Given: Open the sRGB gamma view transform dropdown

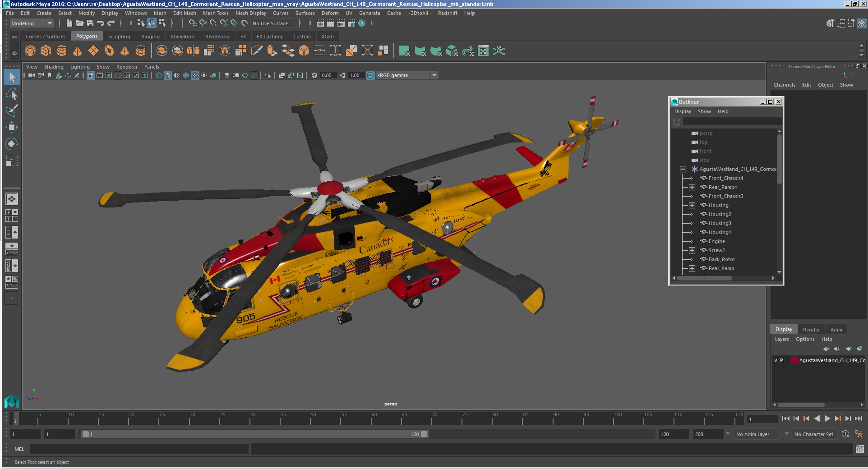Looking at the screenshot, I should click(x=407, y=75).
